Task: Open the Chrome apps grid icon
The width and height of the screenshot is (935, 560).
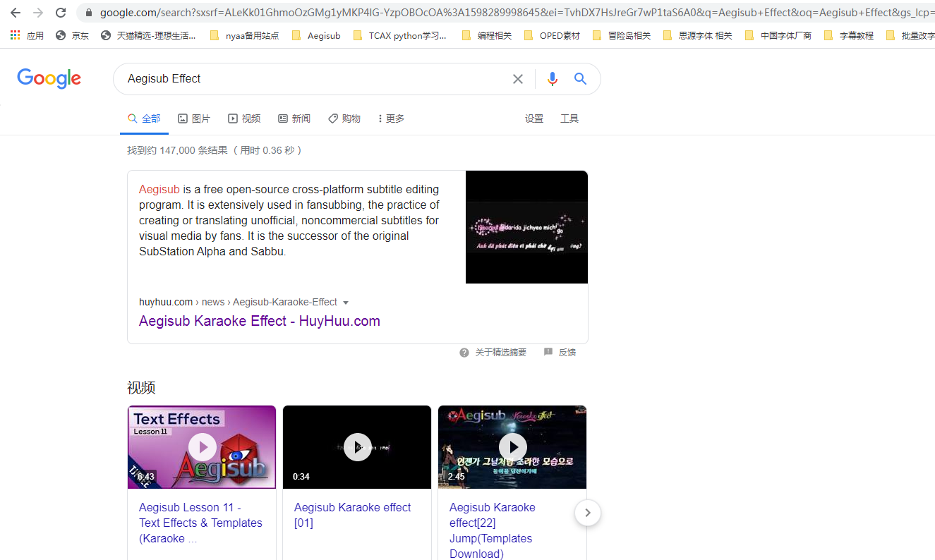Action: pos(15,35)
